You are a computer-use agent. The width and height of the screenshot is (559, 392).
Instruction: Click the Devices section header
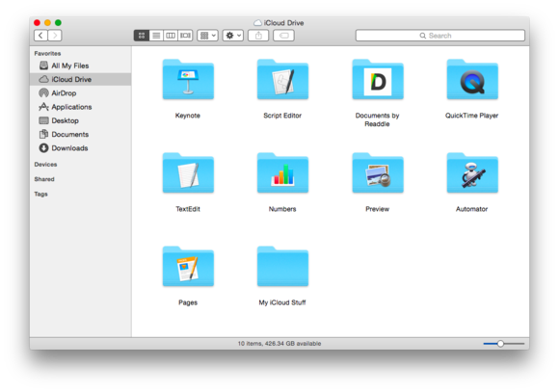pyautogui.click(x=45, y=165)
